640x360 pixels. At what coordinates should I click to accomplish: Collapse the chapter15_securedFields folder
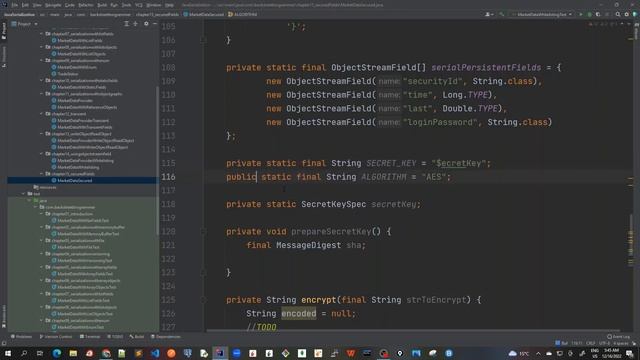pyautogui.click(x=42, y=174)
